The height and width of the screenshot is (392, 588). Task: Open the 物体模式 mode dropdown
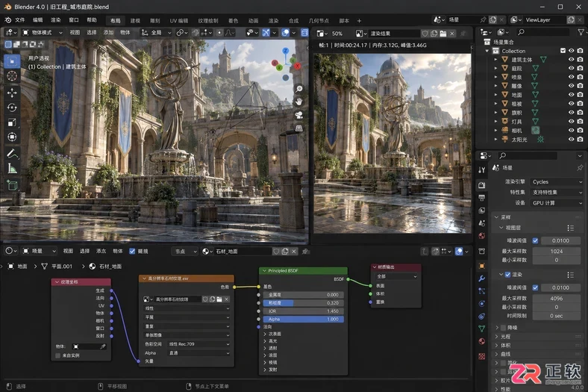tap(43, 33)
